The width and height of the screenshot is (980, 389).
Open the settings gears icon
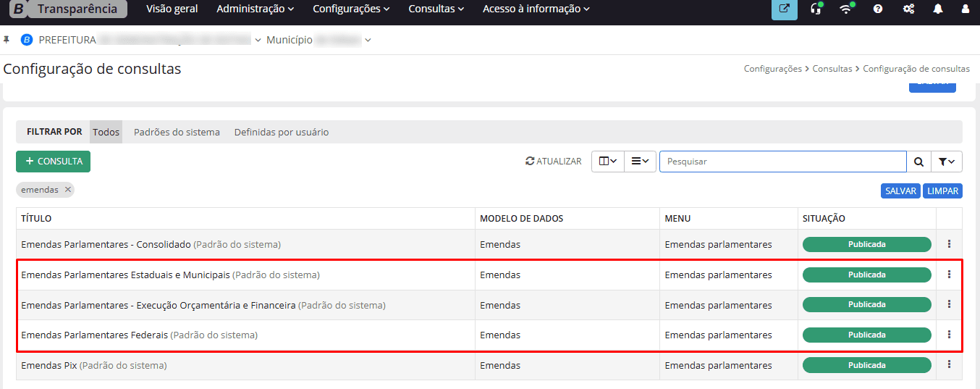(908, 9)
